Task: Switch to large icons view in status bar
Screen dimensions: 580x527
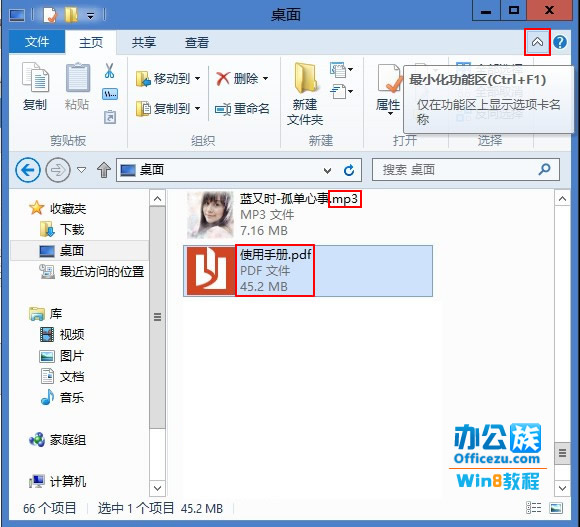Action: pyautogui.click(x=556, y=508)
